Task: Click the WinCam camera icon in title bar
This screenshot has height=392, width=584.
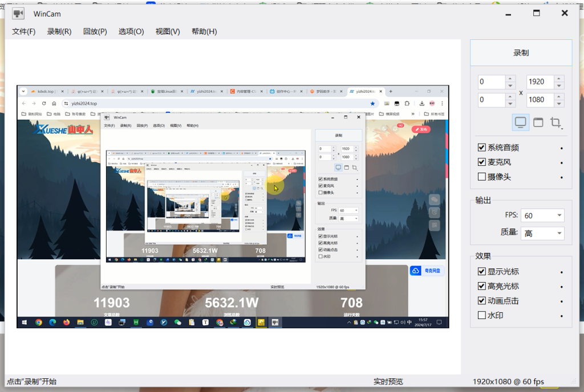Action: coord(18,13)
